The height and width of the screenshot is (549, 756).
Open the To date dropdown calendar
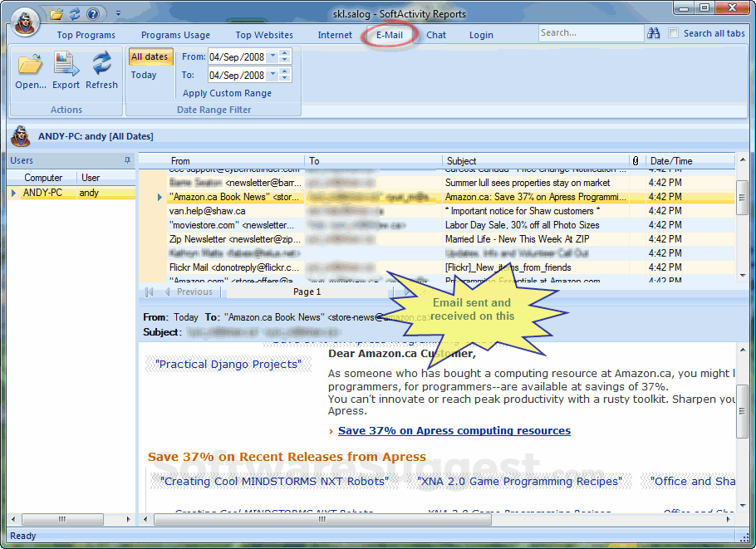(272, 75)
